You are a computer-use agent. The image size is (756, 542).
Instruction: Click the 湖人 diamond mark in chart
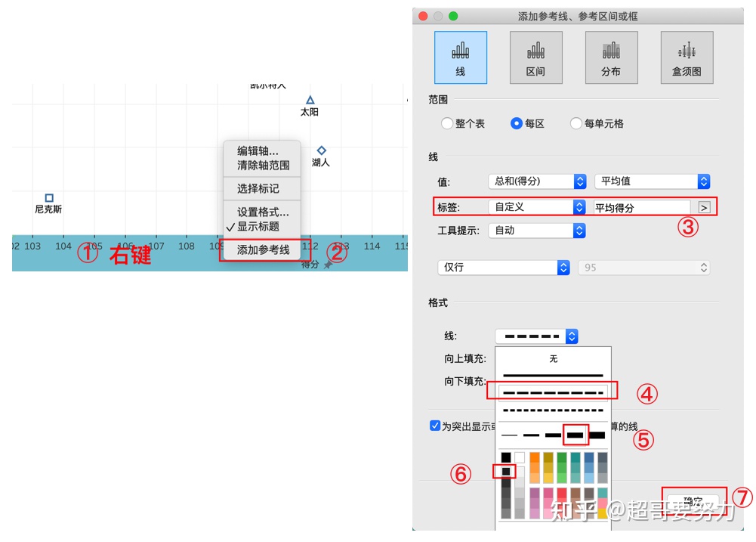click(322, 150)
